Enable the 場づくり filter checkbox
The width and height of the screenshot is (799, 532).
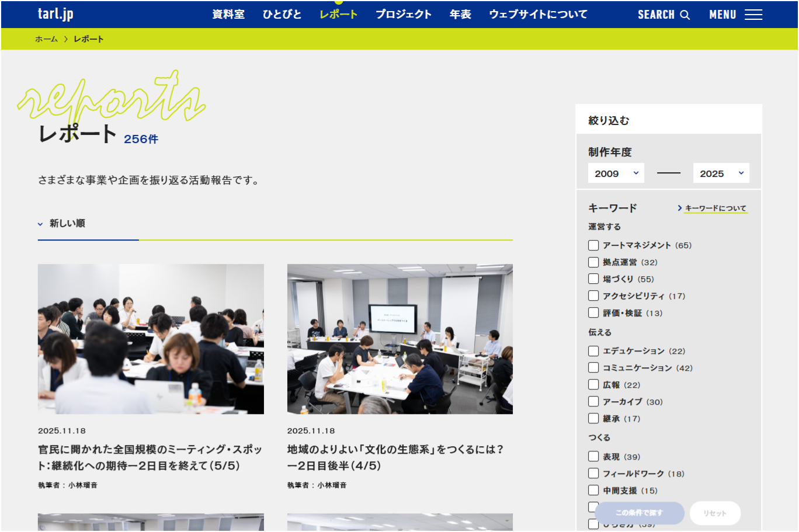593,279
